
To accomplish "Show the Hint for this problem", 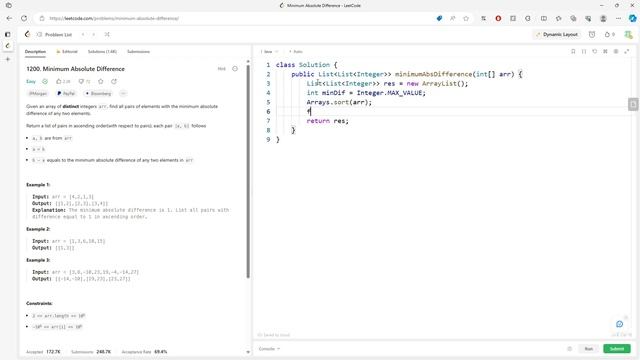I will tap(222, 69).
